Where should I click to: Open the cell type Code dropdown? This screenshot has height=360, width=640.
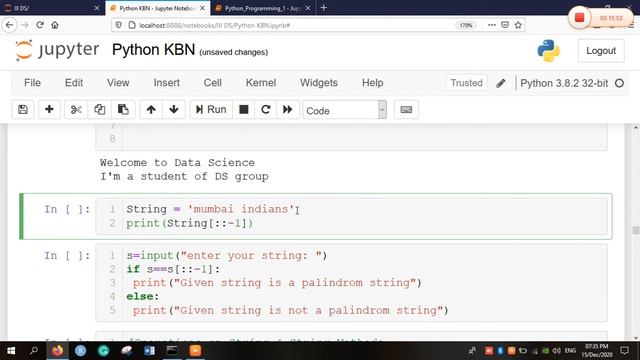pos(344,110)
